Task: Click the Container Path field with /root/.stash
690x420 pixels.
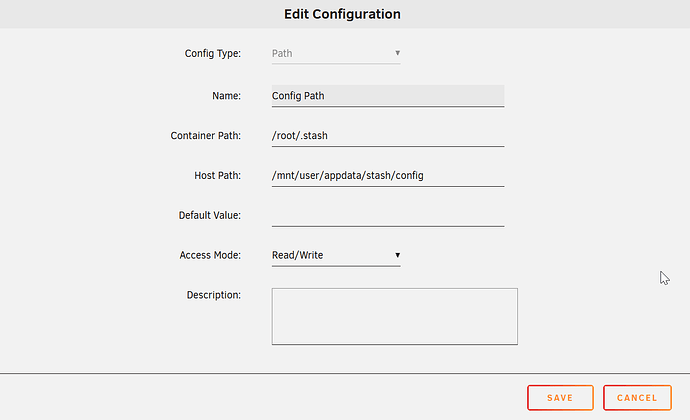Action: click(x=387, y=135)
